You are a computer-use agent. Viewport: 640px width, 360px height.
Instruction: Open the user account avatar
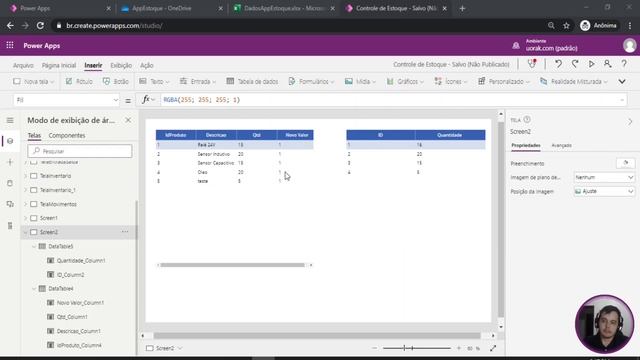click(630, 45)
